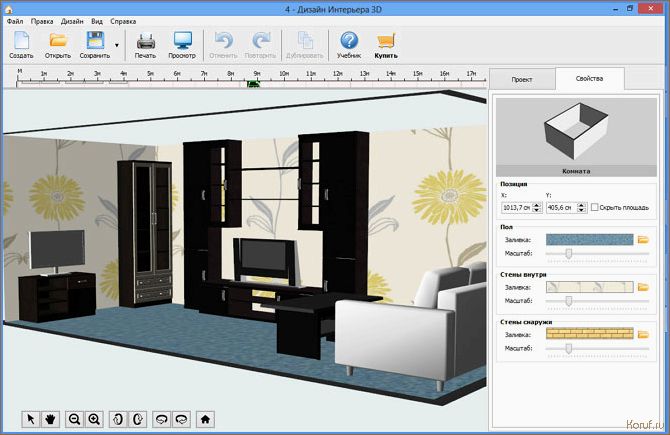Switch to the Проект tab
Image resolution: width=670 pixels, height=435 pixels.
pos(522,79)
